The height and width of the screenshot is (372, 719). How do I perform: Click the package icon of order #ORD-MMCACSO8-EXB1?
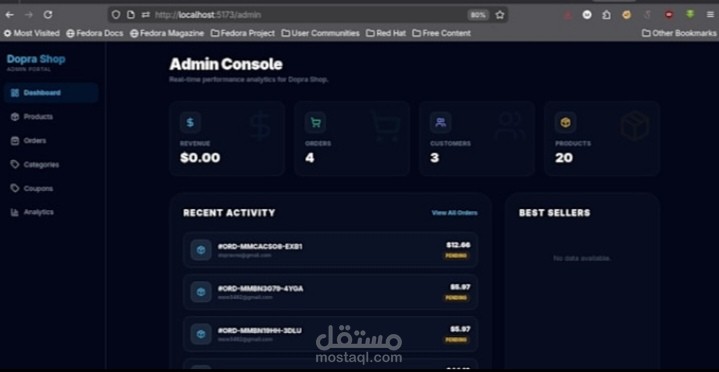coord(201,250)
